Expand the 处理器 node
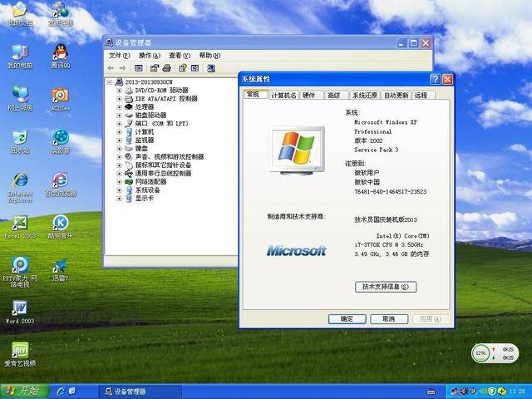 point(119,107)
